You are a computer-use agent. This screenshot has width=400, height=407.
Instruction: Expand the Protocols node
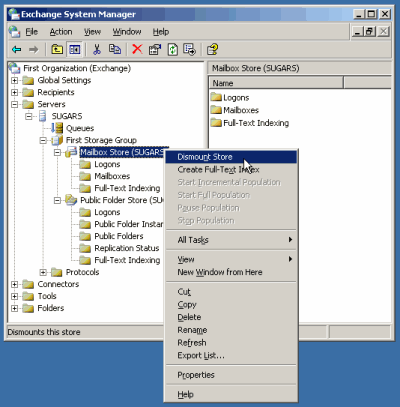coord(43,272)
